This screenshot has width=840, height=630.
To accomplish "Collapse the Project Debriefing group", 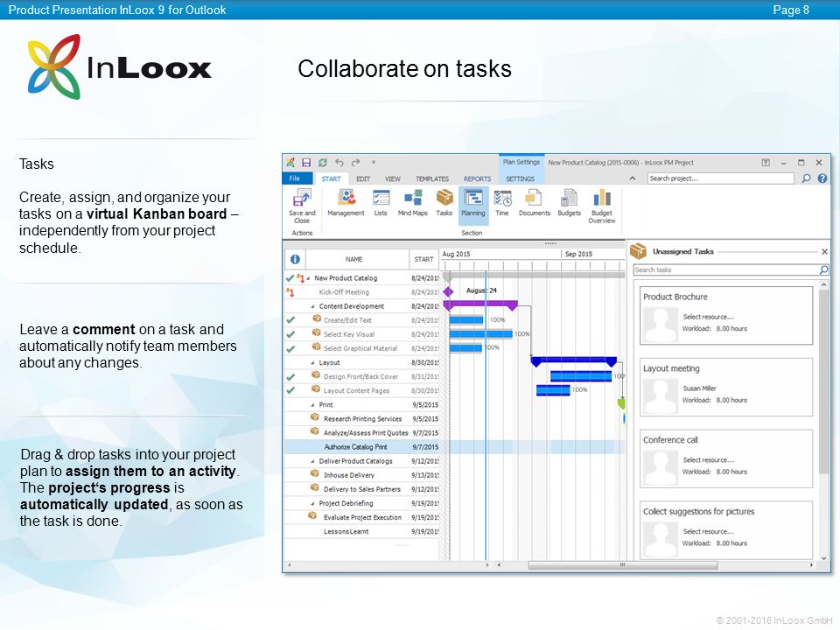I will (313, 504).
